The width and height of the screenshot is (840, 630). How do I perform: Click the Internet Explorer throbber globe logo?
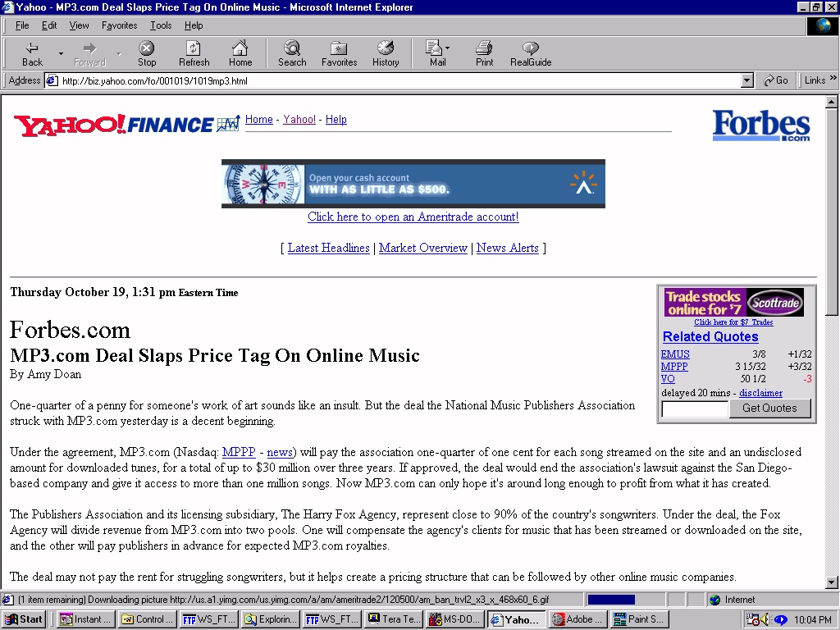tap(822, 25)
